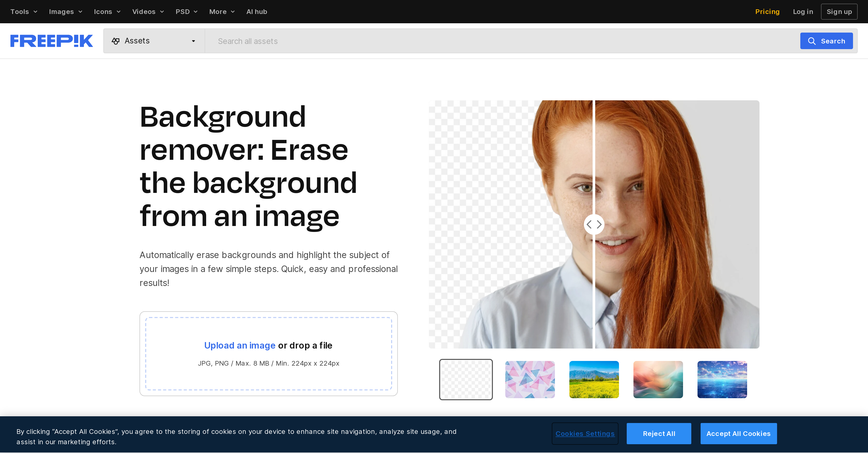Focus the Search all assets field
The width and height of the screenshot is (868, 453).
502,41
